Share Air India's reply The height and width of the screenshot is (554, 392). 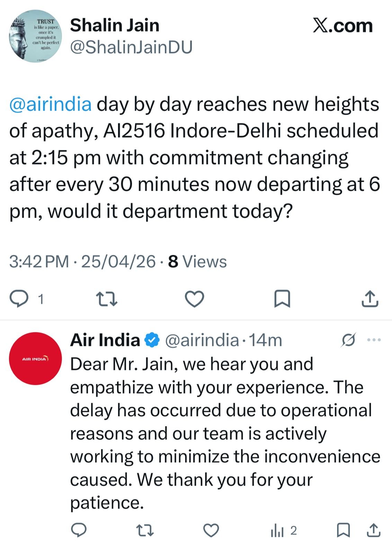[x=374, y=530]
